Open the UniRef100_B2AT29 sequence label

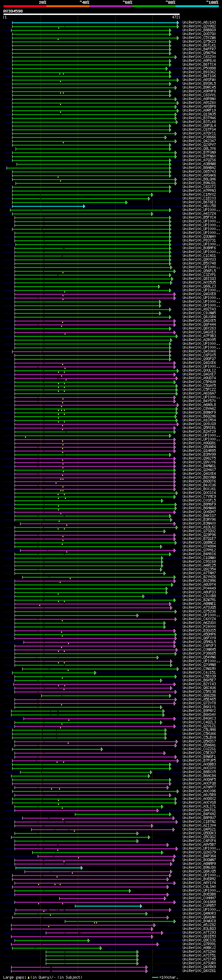[199, 431]
